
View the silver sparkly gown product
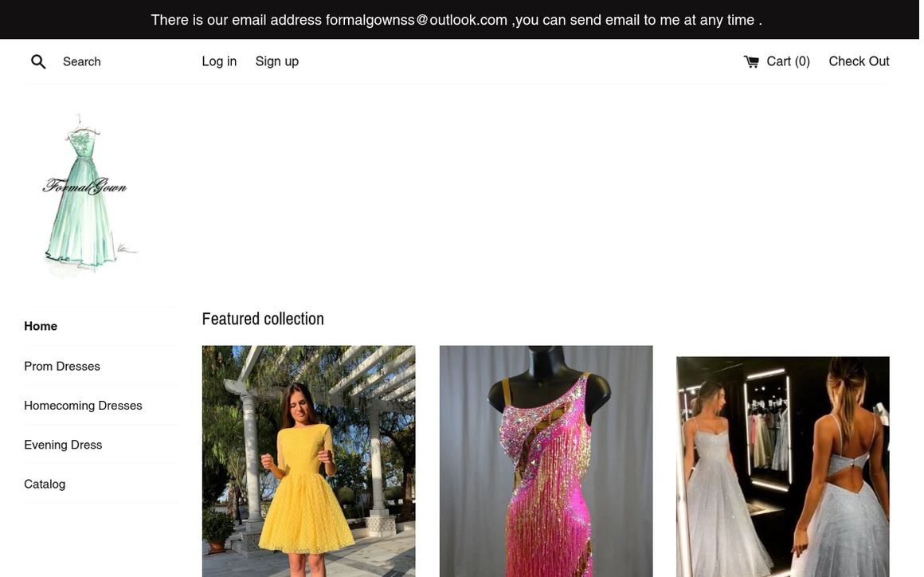click(x=783, y=467)
